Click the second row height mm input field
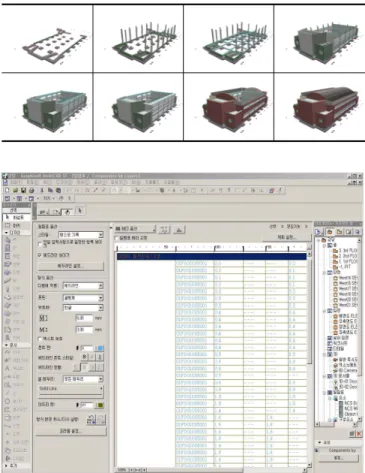This screenshot has height=473, width=365. point(84,330)
